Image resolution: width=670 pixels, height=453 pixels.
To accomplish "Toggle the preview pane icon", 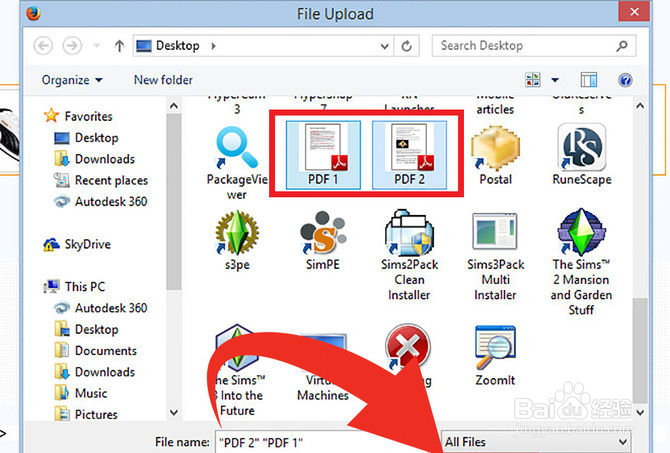I will [588, 80].
